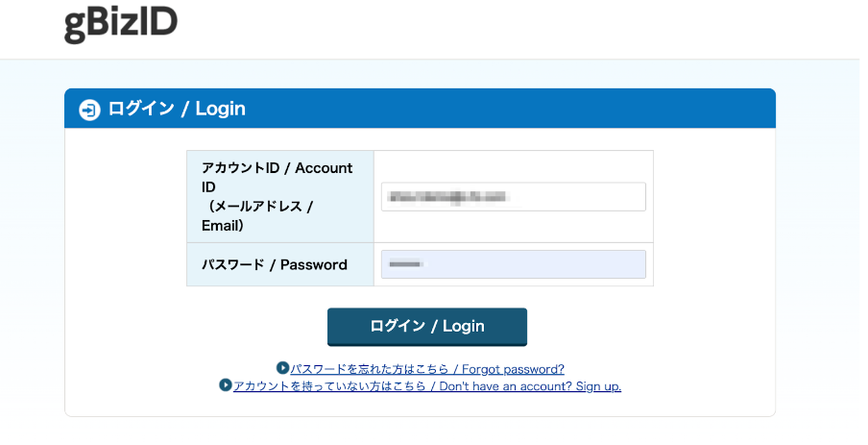This screenshot has width=868, height=445.
Task: Click the blurred email text in Account ID
Action: (x=444, y=197)
